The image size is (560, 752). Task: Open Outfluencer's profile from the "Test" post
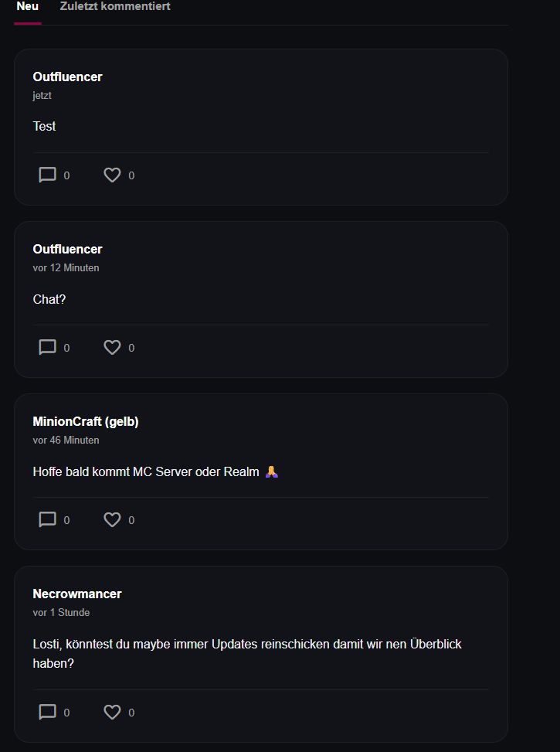67,77
